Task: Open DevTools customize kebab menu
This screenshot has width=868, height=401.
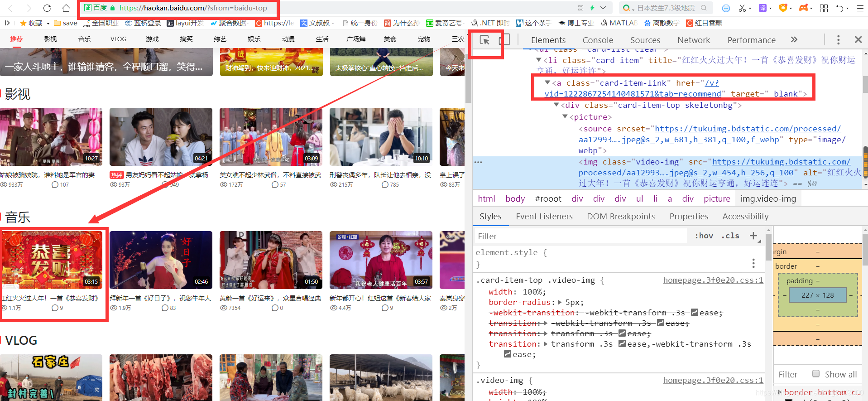Action: 838,40
